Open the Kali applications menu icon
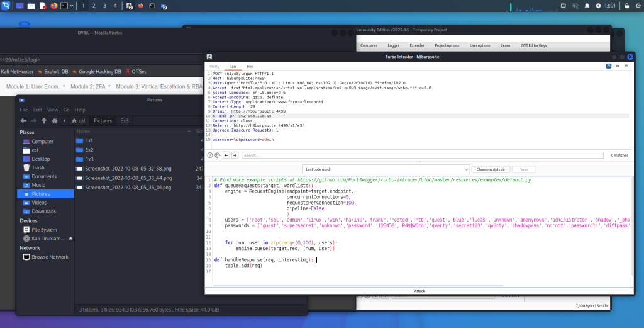 pyautogui.click(x=6, y=6)
